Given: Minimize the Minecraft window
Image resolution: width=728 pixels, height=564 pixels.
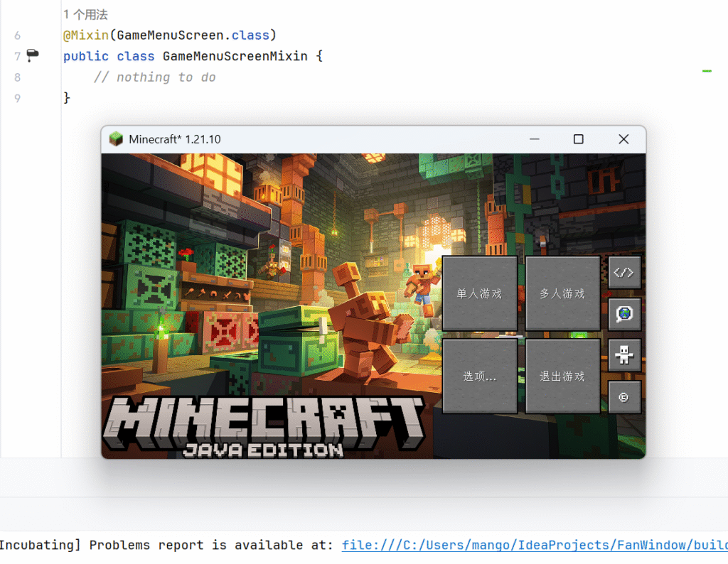Looking at the screenshot, I should click(534, 139).
